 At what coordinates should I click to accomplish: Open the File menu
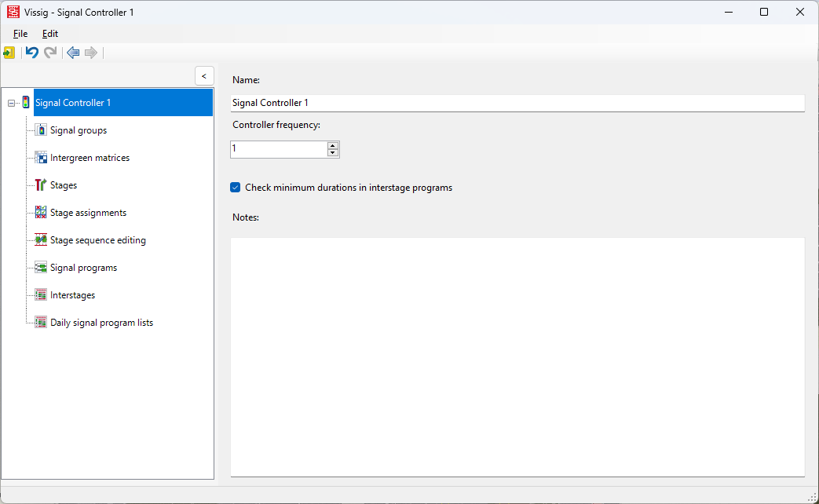point(20,34)
